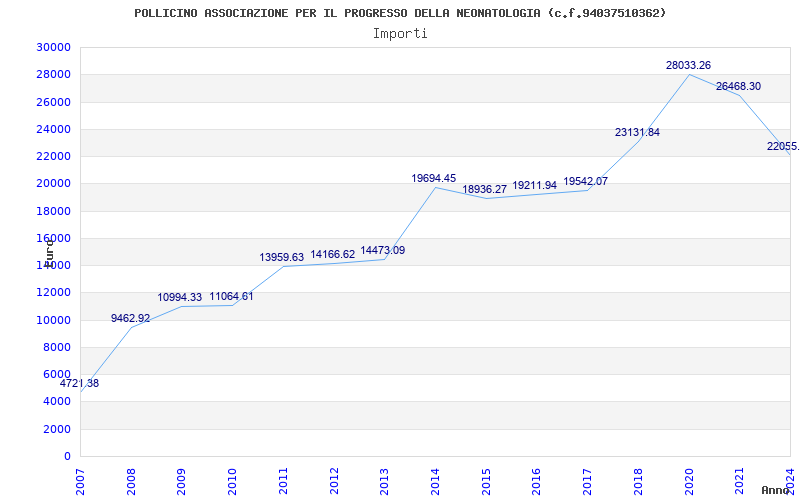Viewport: 800px width, 500px height.
Task: Click year label 2018
Action: (x=638, y=482)
